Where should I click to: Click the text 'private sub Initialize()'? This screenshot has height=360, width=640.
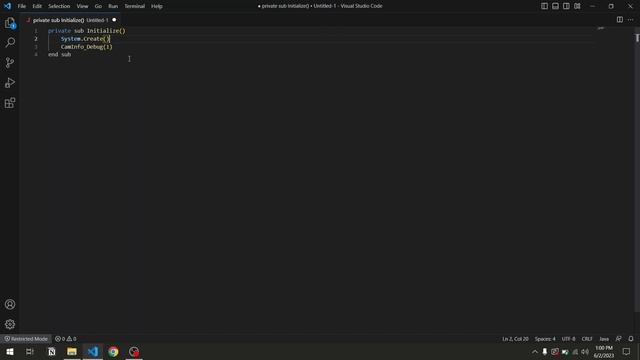87,31
